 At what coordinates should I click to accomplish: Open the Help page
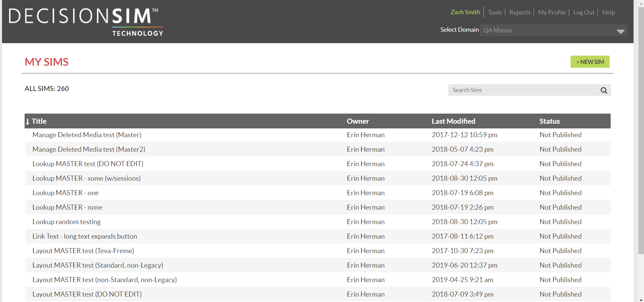click(608, 12)
